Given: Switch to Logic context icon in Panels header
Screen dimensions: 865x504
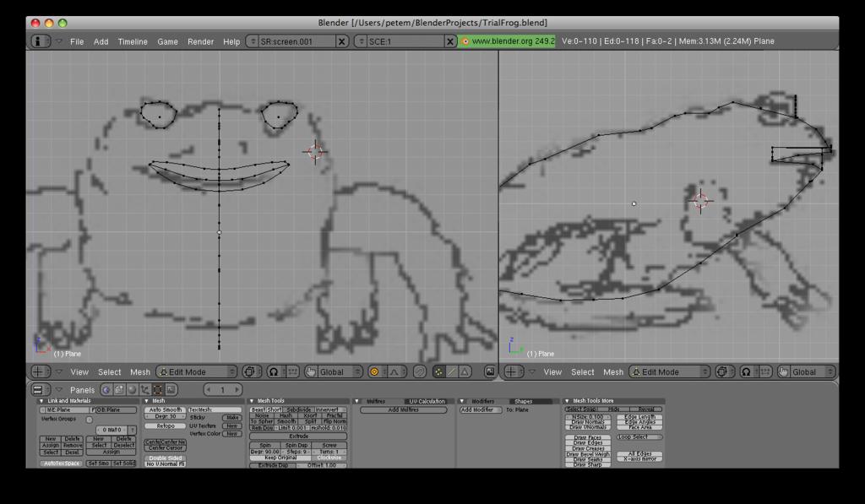Looking at the screenshot, I should point(106,389).
